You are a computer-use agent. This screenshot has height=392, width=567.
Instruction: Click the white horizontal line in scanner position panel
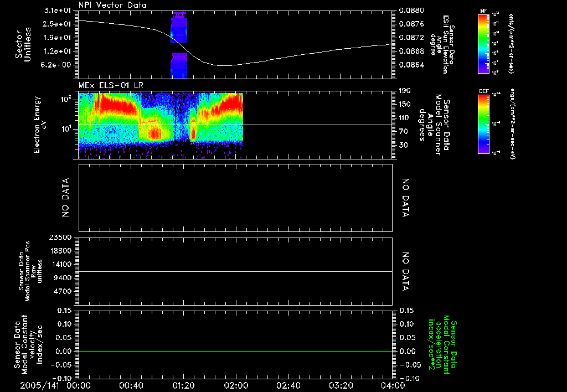[235, 272]
